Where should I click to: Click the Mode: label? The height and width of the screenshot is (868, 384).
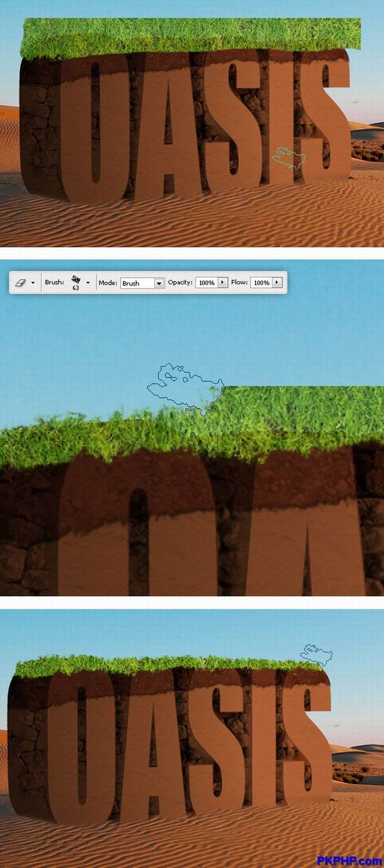point(107,283)
